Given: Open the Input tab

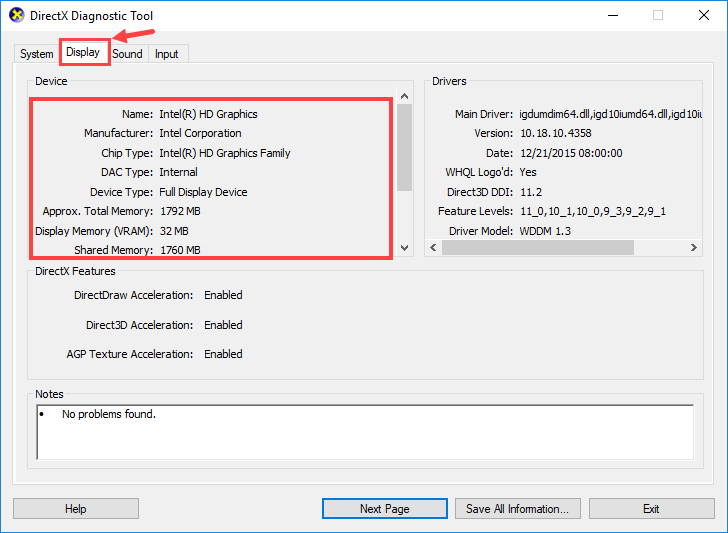Looking at the screenshot, I should click(x=167, y=54).
